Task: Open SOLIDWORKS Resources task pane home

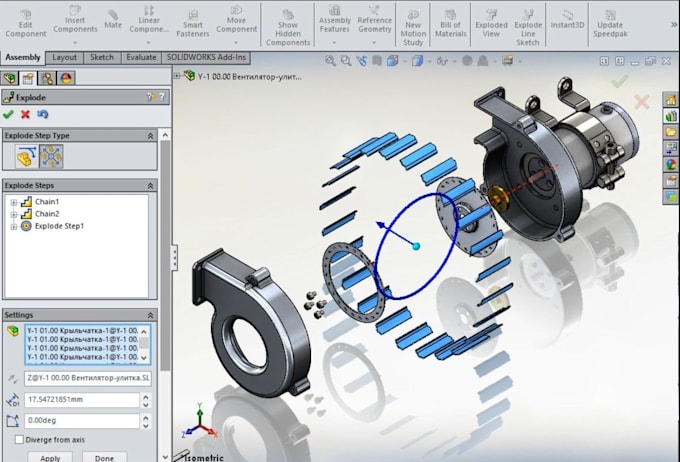Action: pyautogui.click(x=671, y=100)
